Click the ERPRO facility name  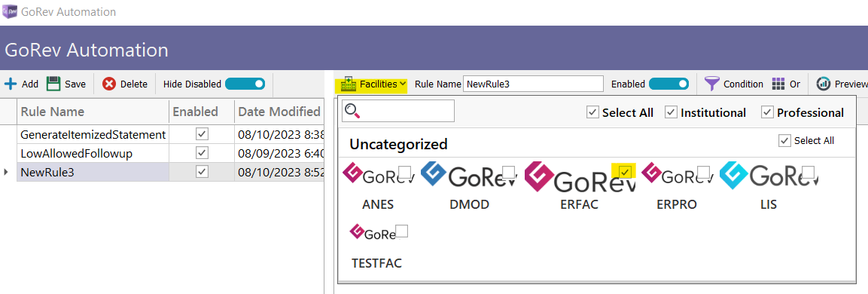tap(677, 204)
